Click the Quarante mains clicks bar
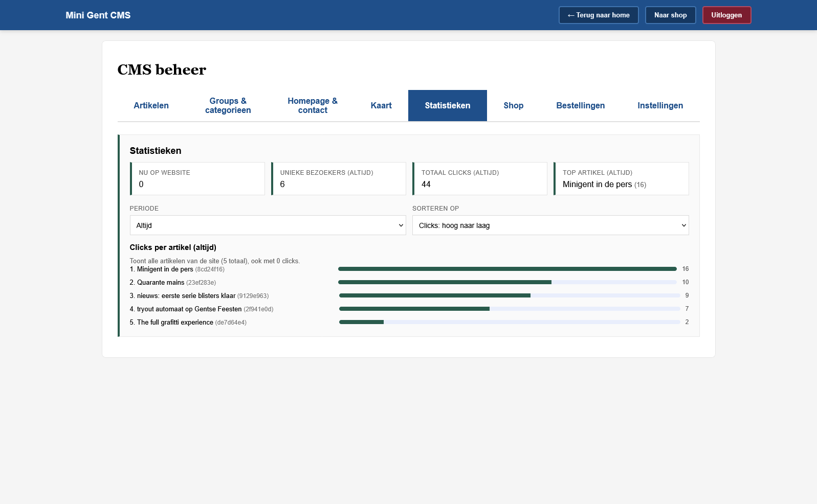 coord(507,282)
